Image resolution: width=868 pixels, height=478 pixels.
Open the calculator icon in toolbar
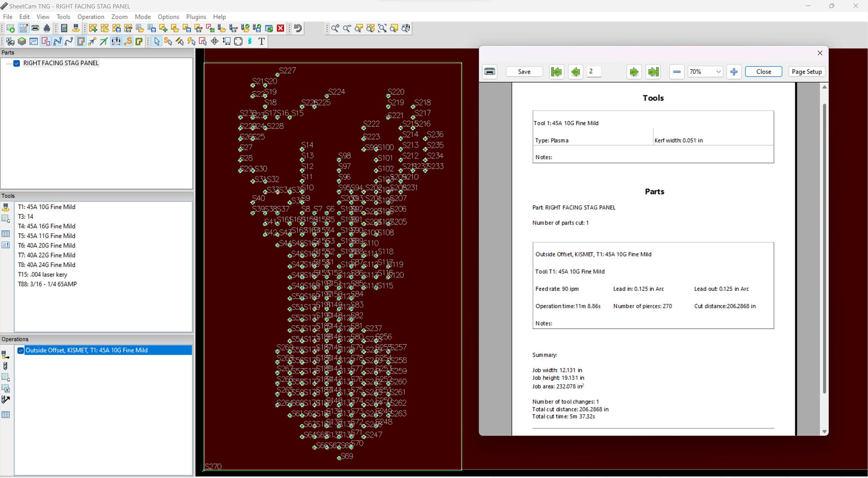(x=64, y=28)
